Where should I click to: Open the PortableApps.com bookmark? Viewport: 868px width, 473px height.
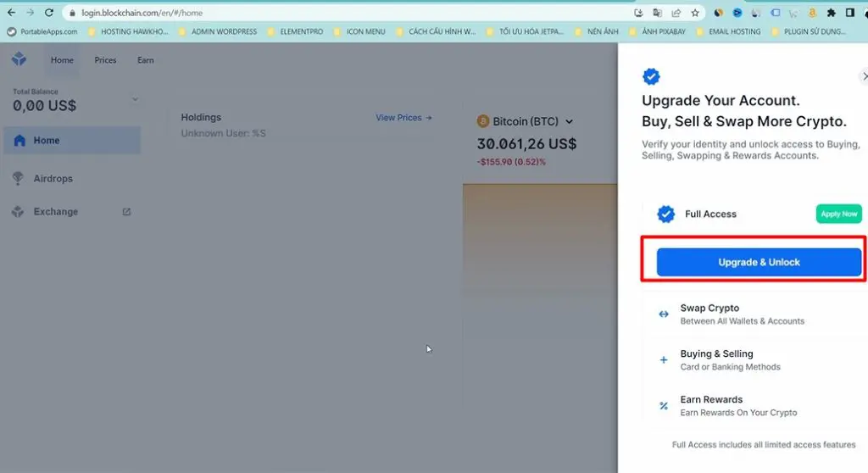click(x=42, y=32)
